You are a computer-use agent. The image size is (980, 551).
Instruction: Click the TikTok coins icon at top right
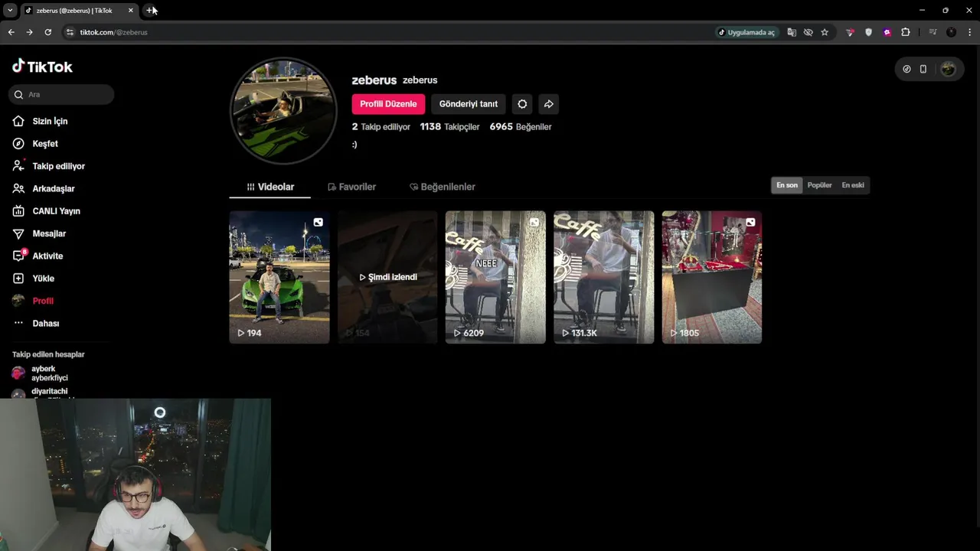pyautogui.click(x=906, y=69)
